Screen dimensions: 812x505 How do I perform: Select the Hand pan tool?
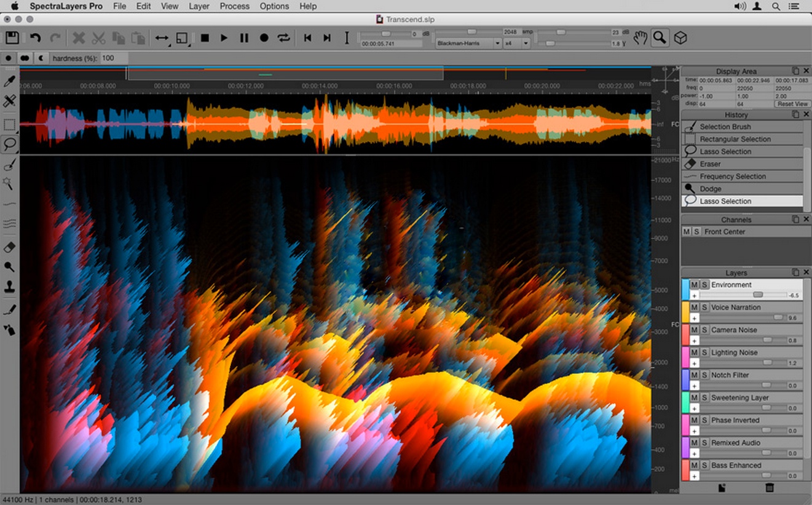641,38
